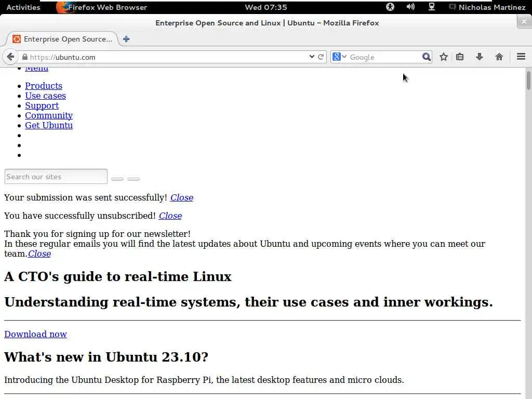Click heading 'What's new in Ubuntu 23.10?'
The width and height of the screenshot is (532, 399).
pos(106,357)
